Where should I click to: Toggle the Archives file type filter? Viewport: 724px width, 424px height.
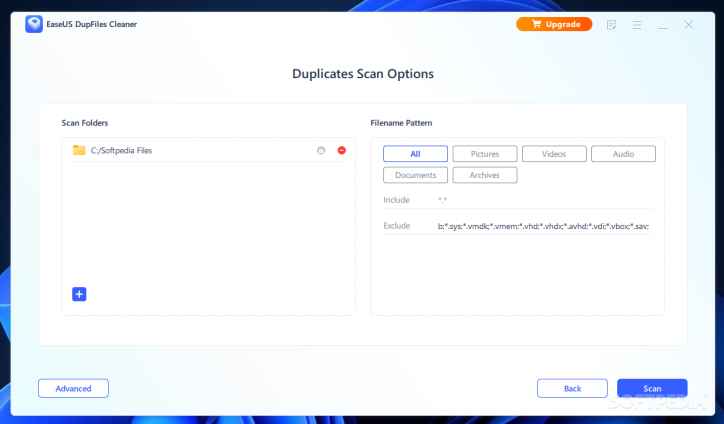click(484, 175)
